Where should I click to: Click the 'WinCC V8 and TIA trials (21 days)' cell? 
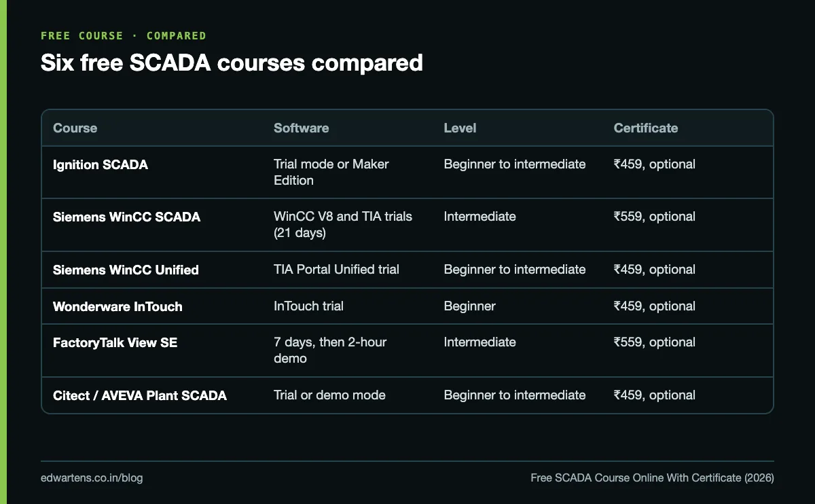pos(343,224)
